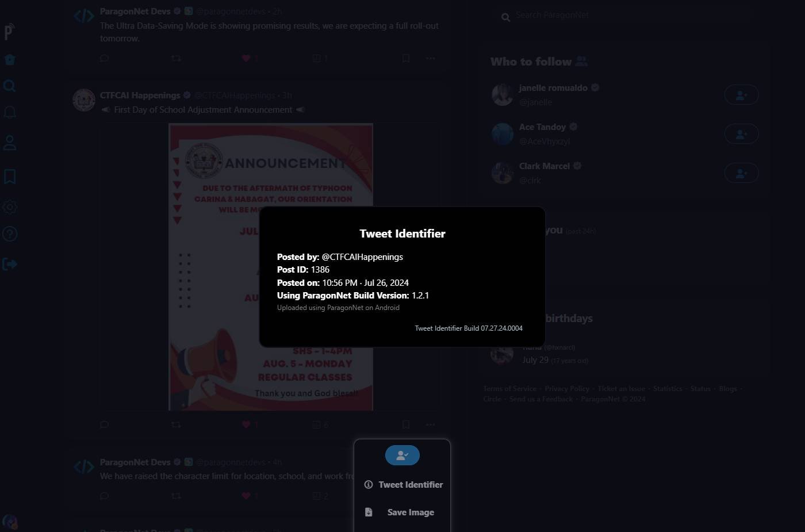Click the help question mark icon
805x532 pixels.
pyautogui.click(x=10, y=234)
